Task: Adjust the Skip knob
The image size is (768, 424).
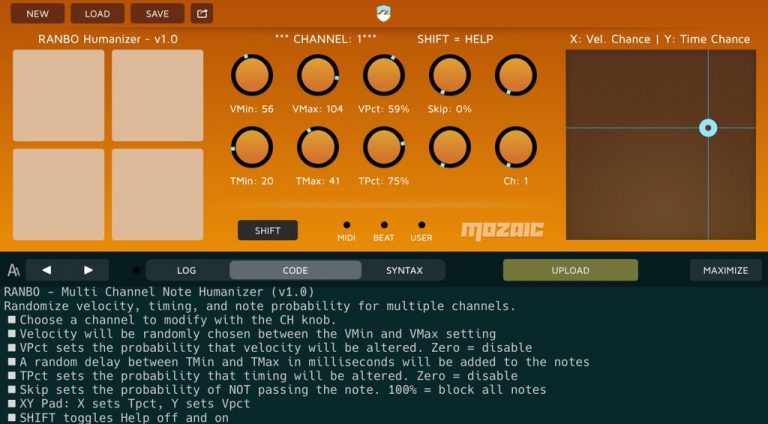Action: pyautogui.click(x=450, y=75)
